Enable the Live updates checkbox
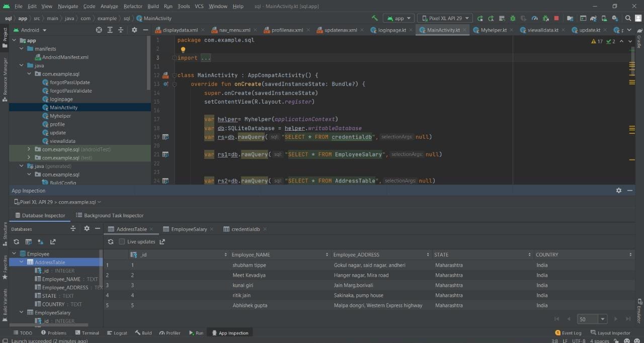 coord(122,242)
